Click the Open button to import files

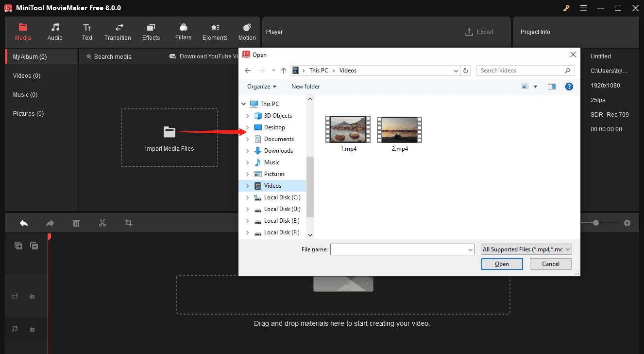click(x=502, y=264)
